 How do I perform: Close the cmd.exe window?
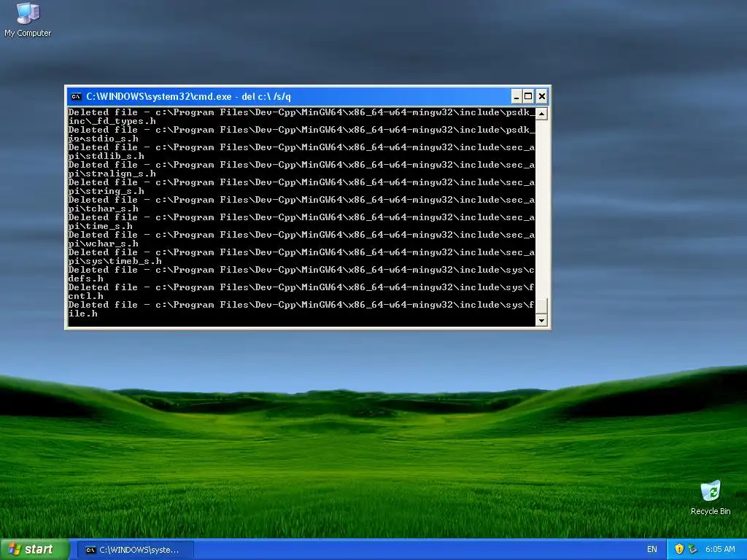(x=542, y=97)
